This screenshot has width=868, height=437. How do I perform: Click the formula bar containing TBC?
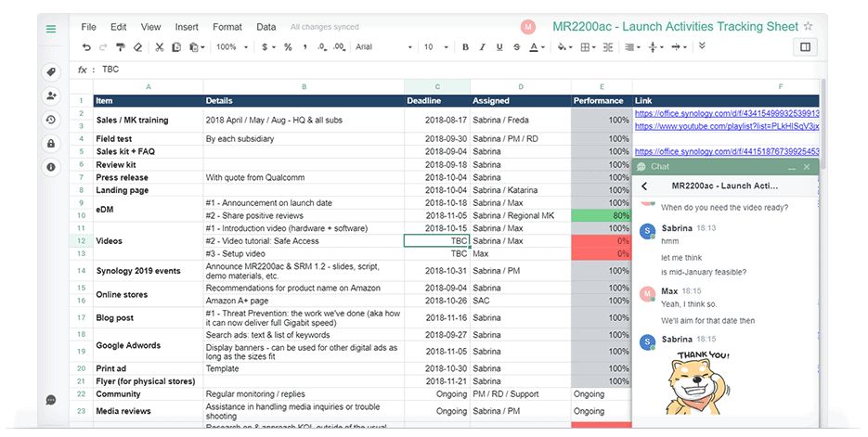pyautogui.click(x=460, y=70)
